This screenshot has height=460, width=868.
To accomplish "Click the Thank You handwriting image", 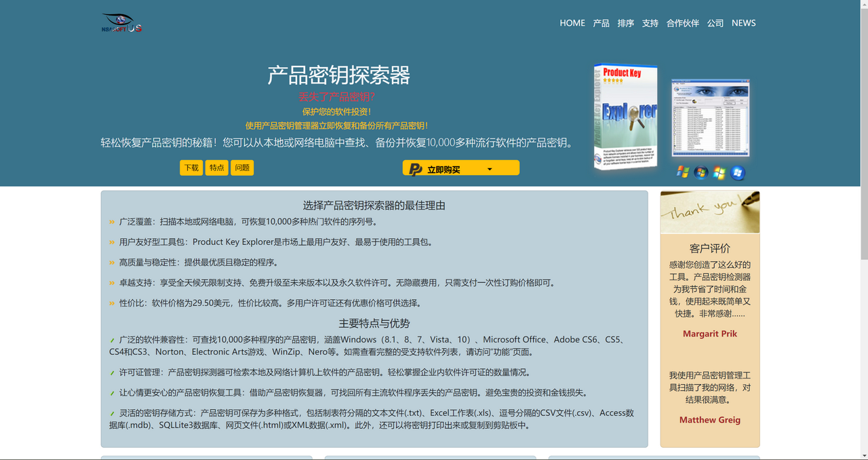I will click(x=709, y=212).
